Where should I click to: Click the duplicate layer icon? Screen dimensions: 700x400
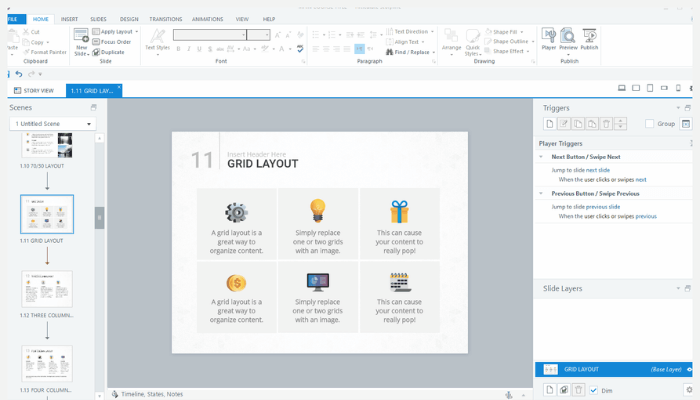564,390
